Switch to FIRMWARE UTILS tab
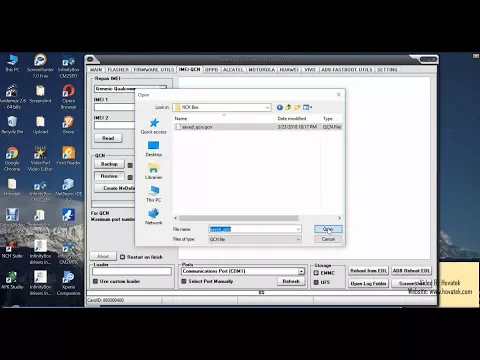The width and height of the screenshot is (480, 360). tap(154, 70)
